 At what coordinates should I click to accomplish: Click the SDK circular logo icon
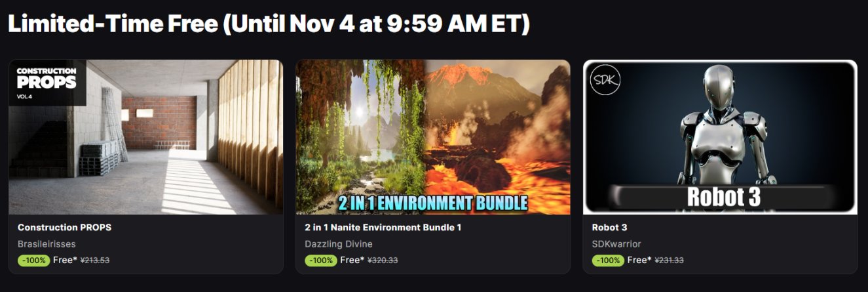click(605, 82)
